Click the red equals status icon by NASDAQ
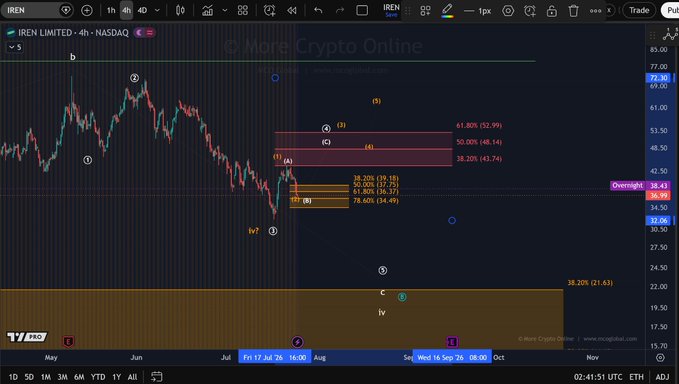The width and height of the screenshot is (679, 384). click(x=150, y=32)
